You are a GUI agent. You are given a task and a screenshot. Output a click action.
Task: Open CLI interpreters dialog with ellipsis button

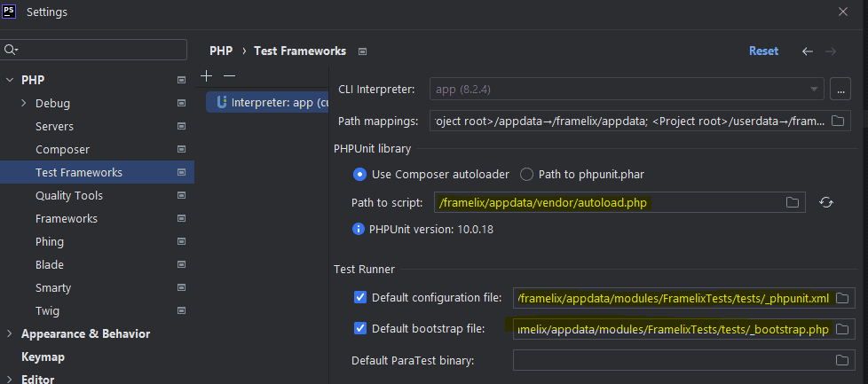point(840,89)
